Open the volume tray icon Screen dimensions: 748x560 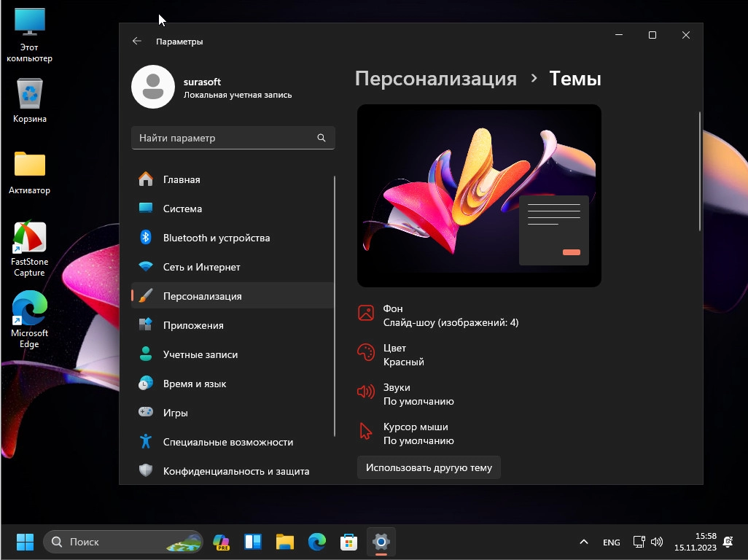pyautogui.click(x=657, y=542)
